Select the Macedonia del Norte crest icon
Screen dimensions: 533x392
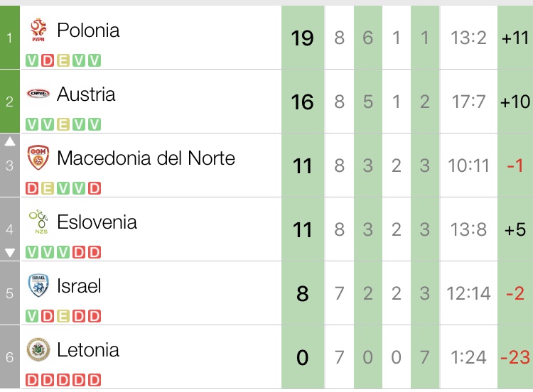click(38, 158)
